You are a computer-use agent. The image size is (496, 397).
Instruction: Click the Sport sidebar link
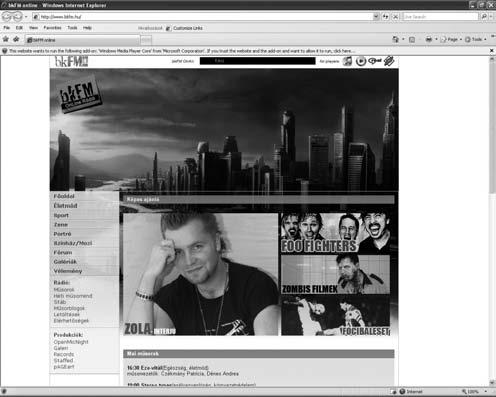(x=61, y=215)
